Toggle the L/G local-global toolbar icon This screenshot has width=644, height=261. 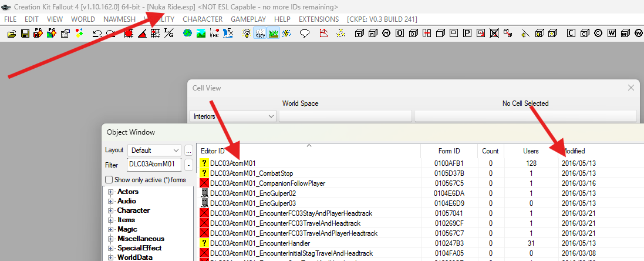(x=168, y=34)
